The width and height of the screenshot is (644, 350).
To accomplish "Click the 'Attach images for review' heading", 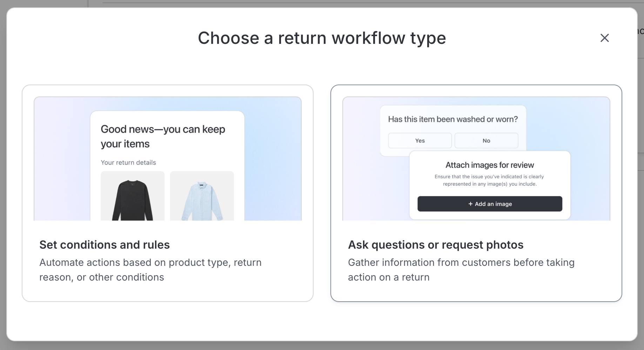I will pyautogui.click(x=490, y=165).
